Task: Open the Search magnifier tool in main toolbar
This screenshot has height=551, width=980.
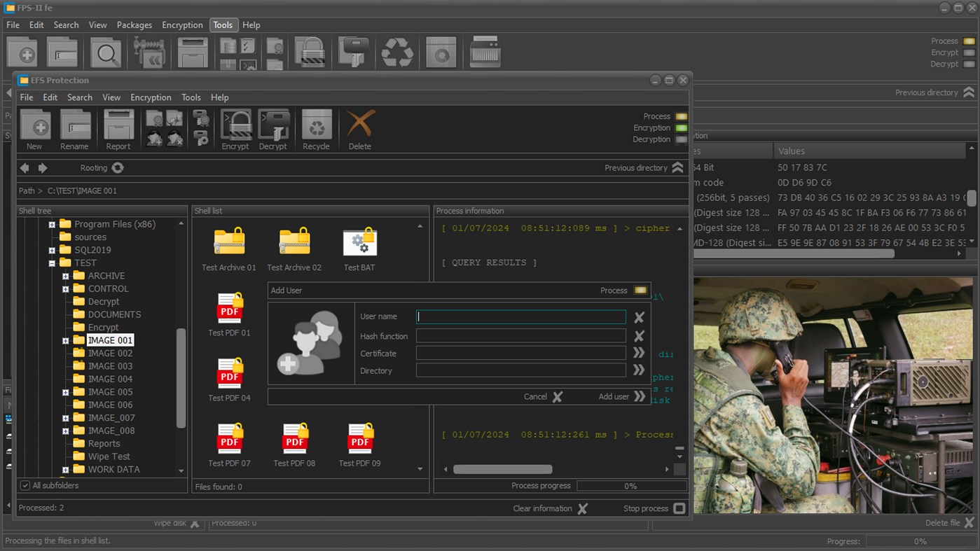Action: click(105, 52)
